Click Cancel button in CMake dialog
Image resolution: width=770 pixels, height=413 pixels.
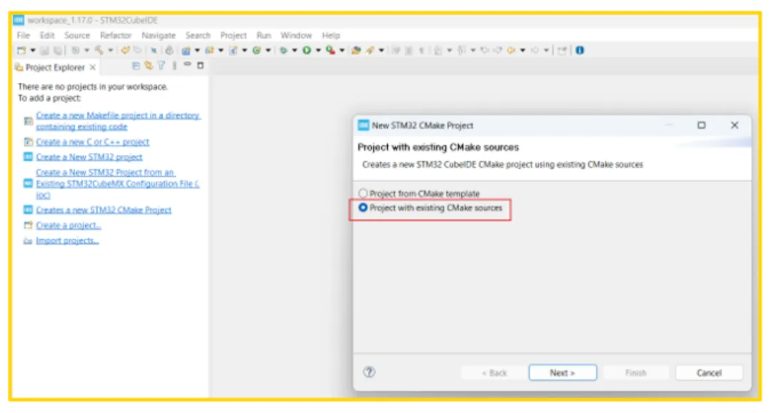click(709, 373)
